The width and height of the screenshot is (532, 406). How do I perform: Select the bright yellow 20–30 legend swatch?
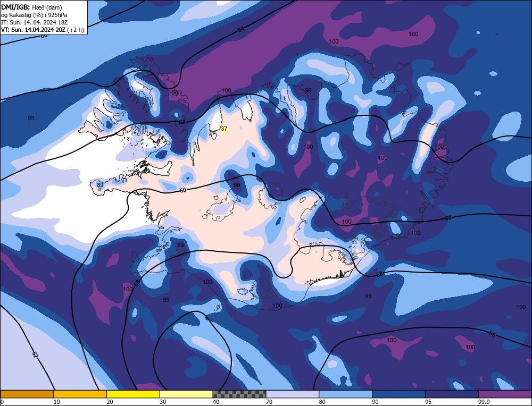133,394
